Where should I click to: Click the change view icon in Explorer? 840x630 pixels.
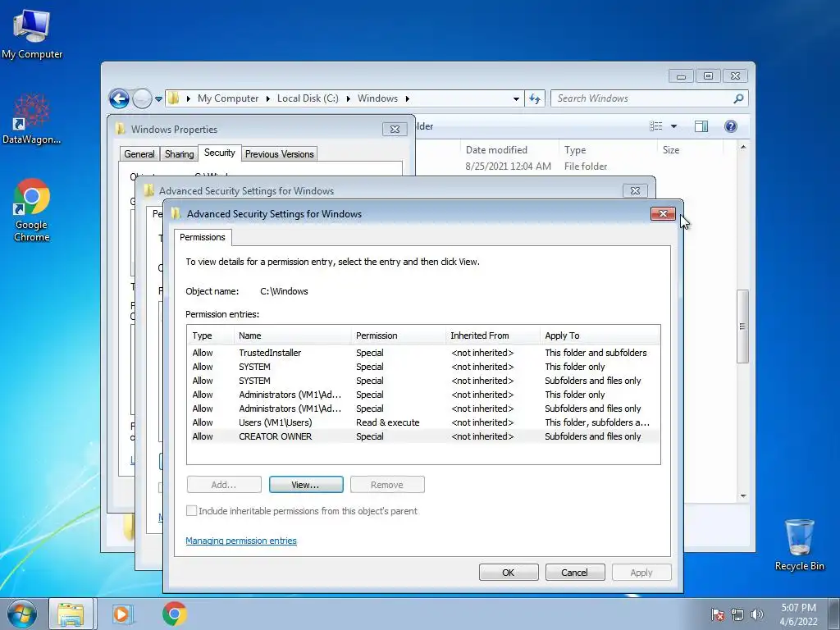655,126
